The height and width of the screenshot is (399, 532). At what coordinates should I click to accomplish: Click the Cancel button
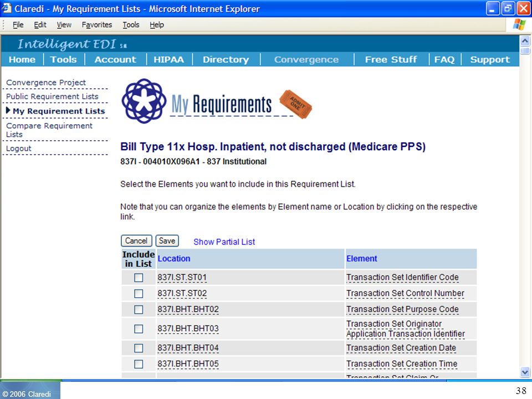click(x=136, y=241)
